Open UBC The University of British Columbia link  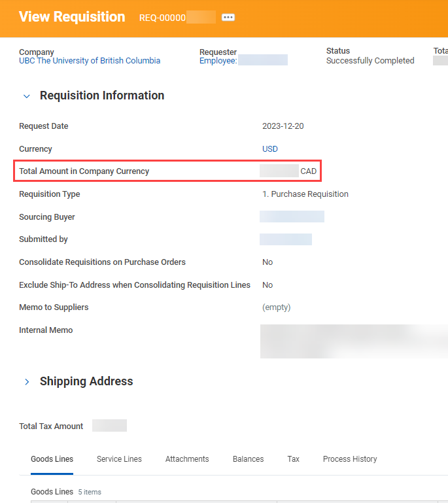pyautogui.click(x=90, y=61)
